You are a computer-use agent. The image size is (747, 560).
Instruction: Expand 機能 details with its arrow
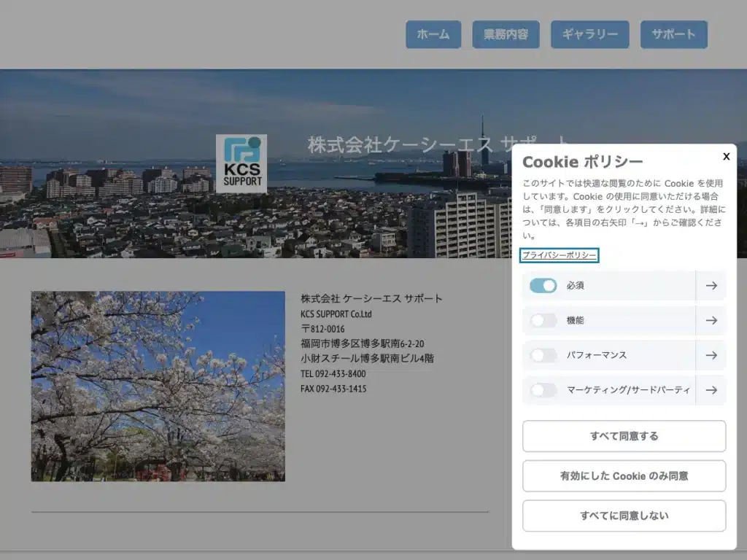point(711,321)
